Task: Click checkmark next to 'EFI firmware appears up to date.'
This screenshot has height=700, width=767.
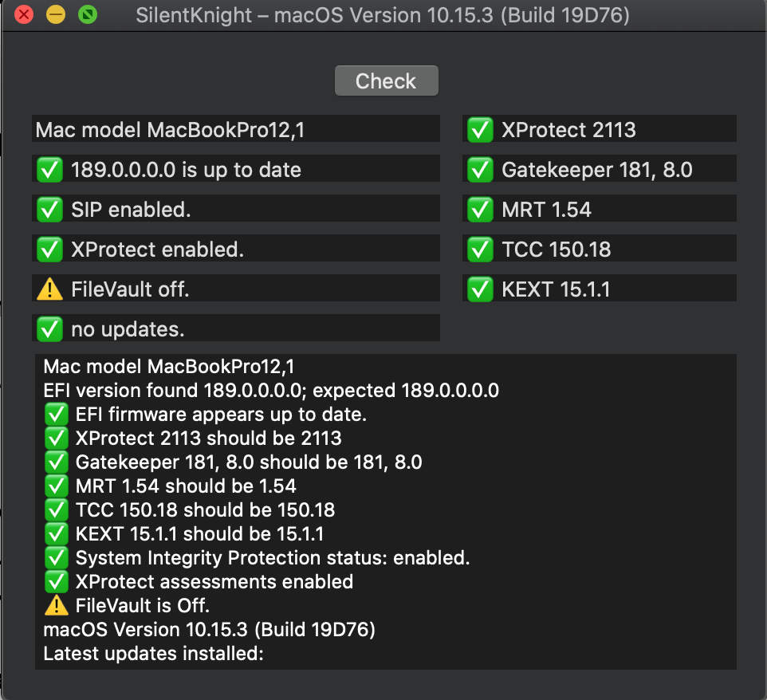Action: tap(57, 415)
